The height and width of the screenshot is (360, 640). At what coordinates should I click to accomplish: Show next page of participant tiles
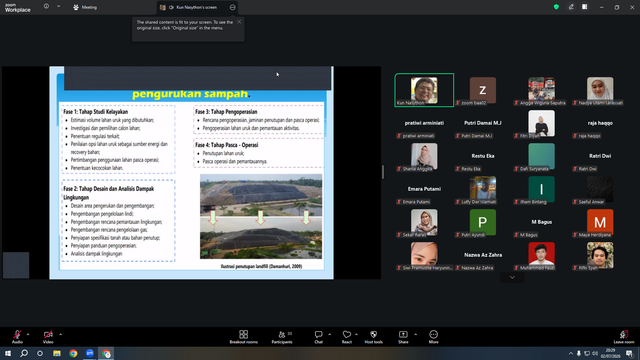pyautogui.click(x=512, y=278)
